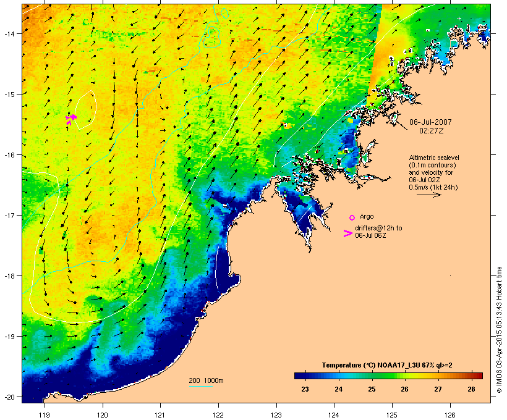Click the 'Altimetric sealevel' caption line

[x=434, y=157]
